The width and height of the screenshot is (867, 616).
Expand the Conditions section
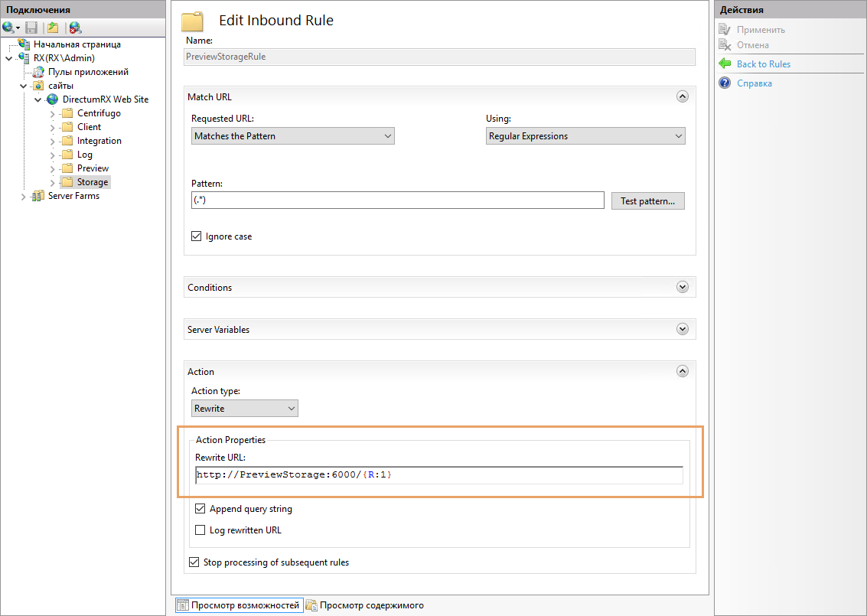click(x=683, y=287)
